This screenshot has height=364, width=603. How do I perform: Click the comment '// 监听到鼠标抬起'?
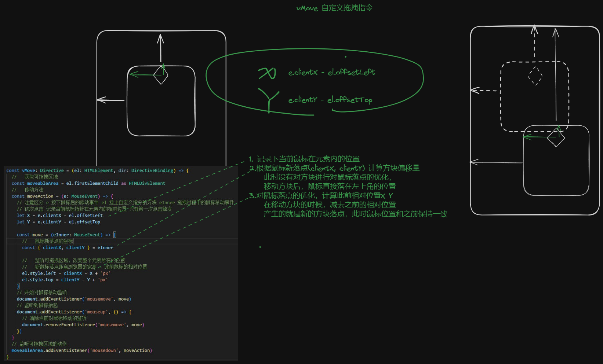(x=37, y=305)
